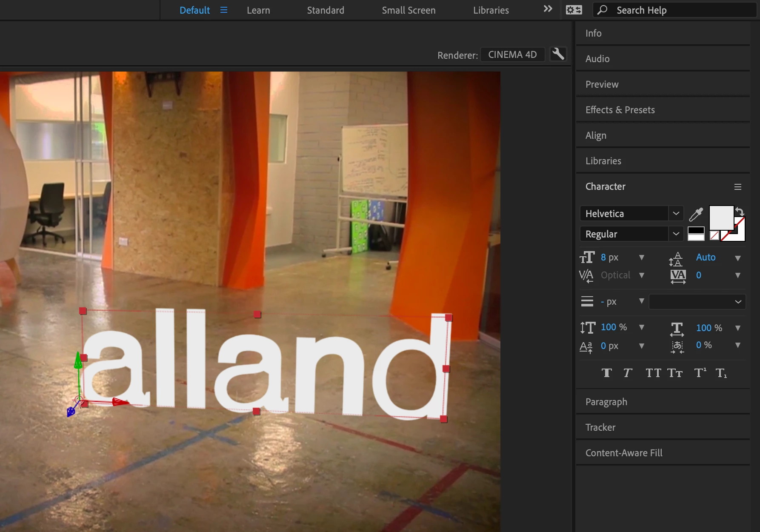Image resolution: width=760 pixels, height=532 pixels.
Task: Toggle Faux Italic text style
Action: tap(628, 373)
